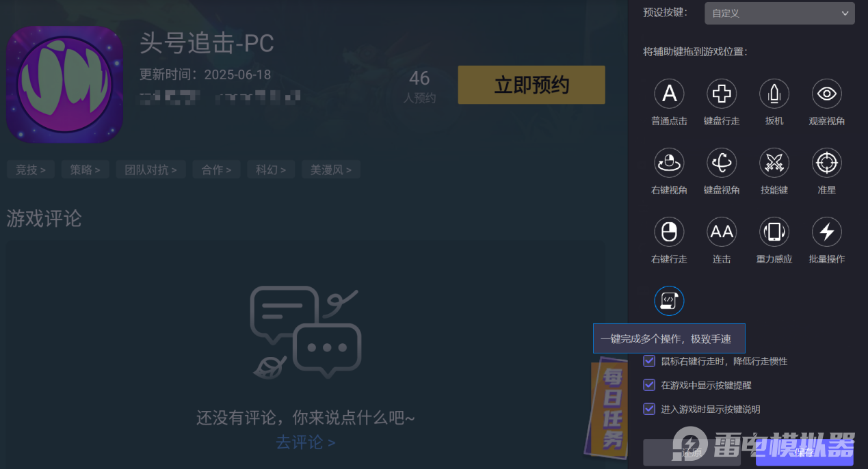
Task: Uncheck 进入游戏时显示按键说明
Action: 648,409
